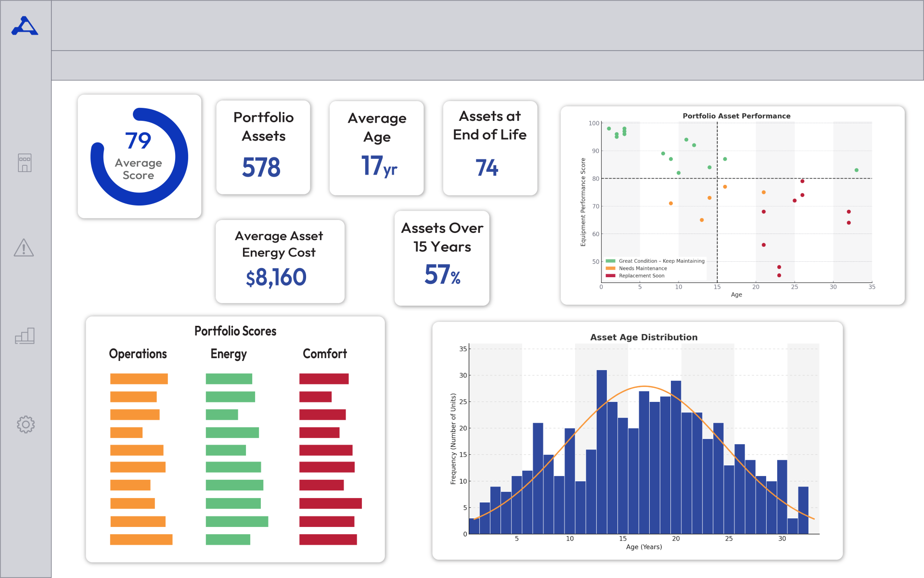Select the Average Age 17yr card
Image resolution: width=924 pixels, height=578 pixels.
tap(377, 148)
